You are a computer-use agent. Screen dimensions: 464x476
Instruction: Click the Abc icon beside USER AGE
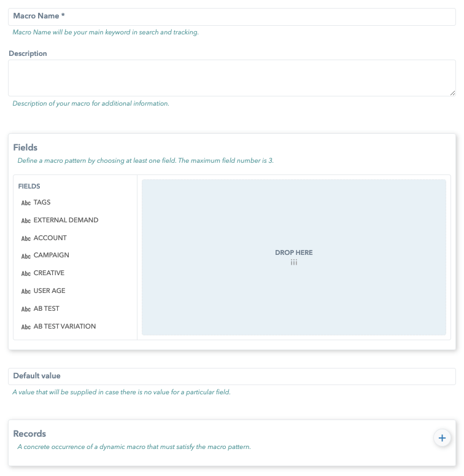(26, 292)
